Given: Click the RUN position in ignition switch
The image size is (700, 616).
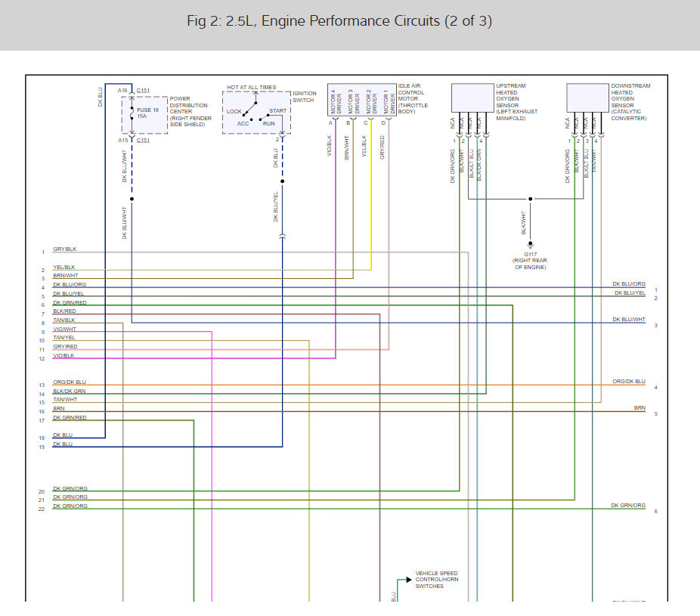Looking at the screenshot, I should tap(269, 124).
